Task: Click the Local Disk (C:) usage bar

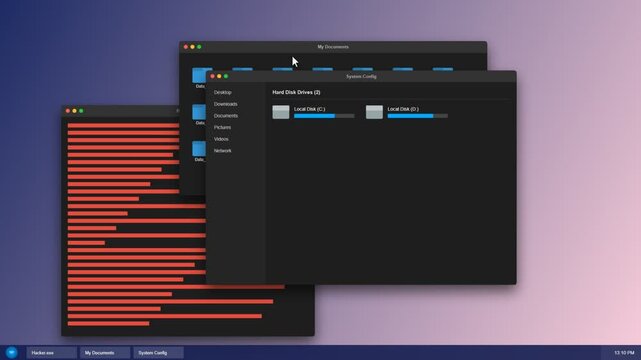Action: [x=324, y=116]
